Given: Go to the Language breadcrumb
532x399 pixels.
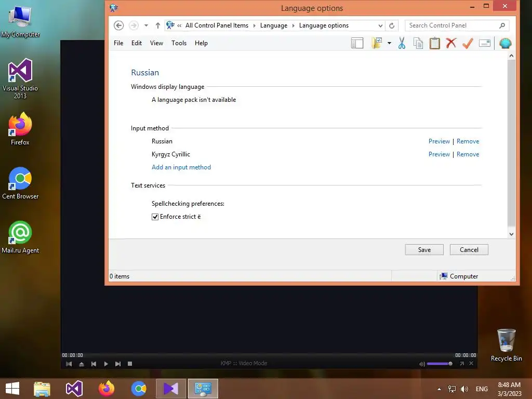Looking at the screenshot, I should pos(273,25).
